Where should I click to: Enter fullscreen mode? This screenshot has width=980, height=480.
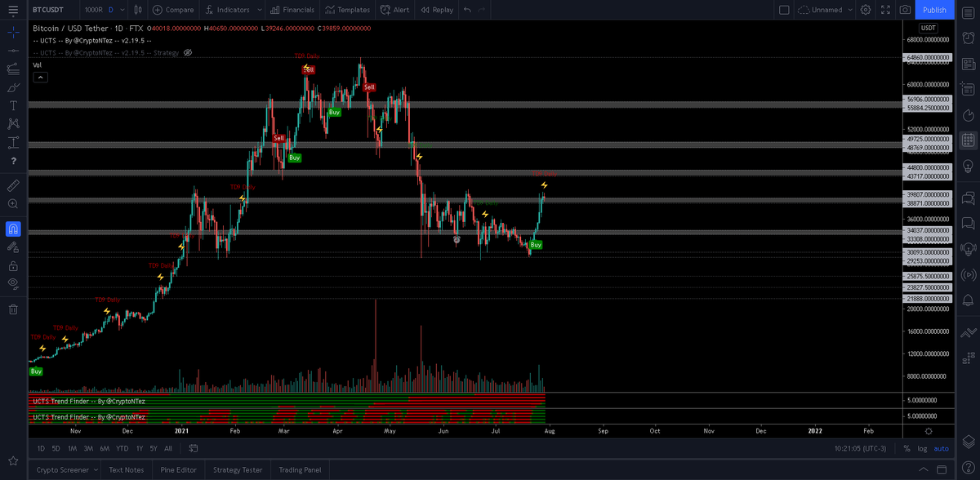(885, 10)
